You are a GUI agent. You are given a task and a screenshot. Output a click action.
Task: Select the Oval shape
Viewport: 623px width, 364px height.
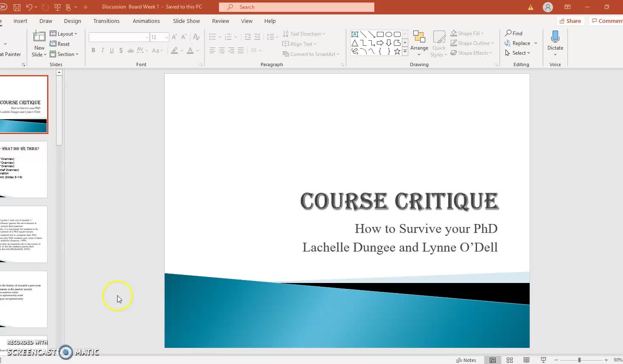click(389, 34)
